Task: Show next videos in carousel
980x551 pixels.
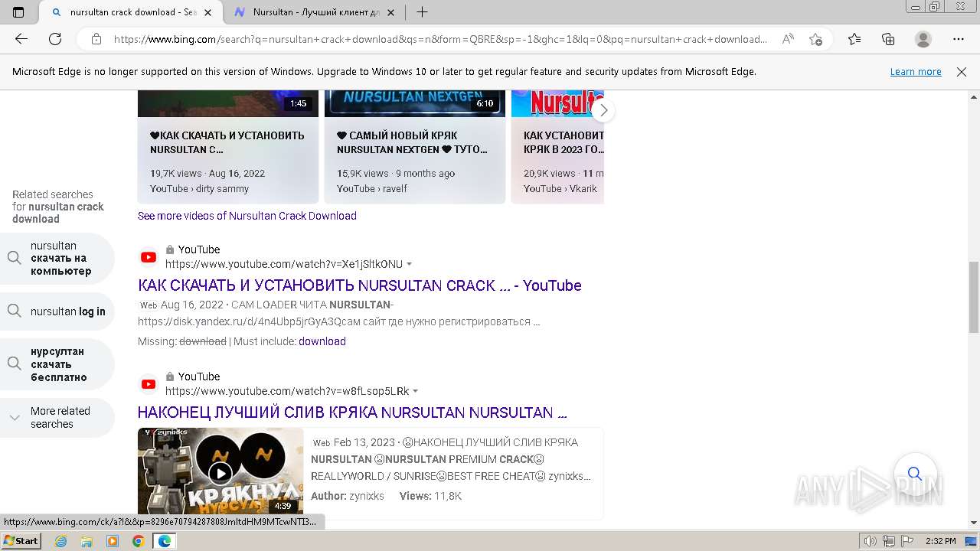Action: click(x=603, y=110)
